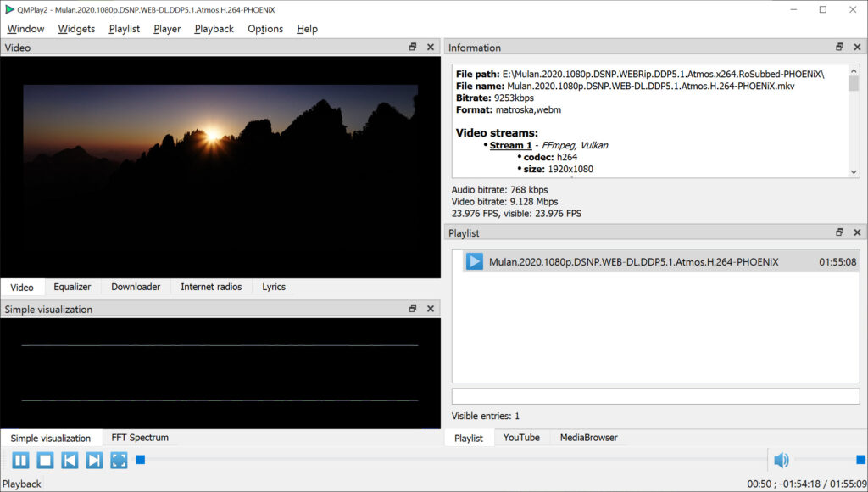Viewport: 868px width, 492px height.
Task: Click the volume slider handle
Action: pos(861,459)
